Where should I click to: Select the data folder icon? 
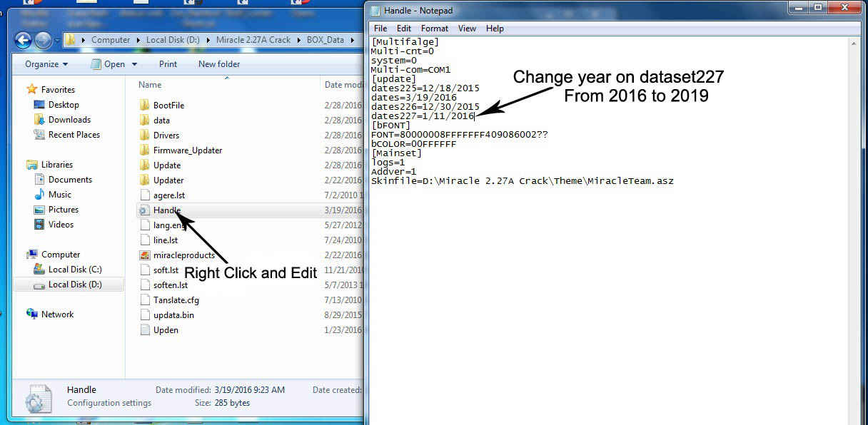tap(144, 120)
